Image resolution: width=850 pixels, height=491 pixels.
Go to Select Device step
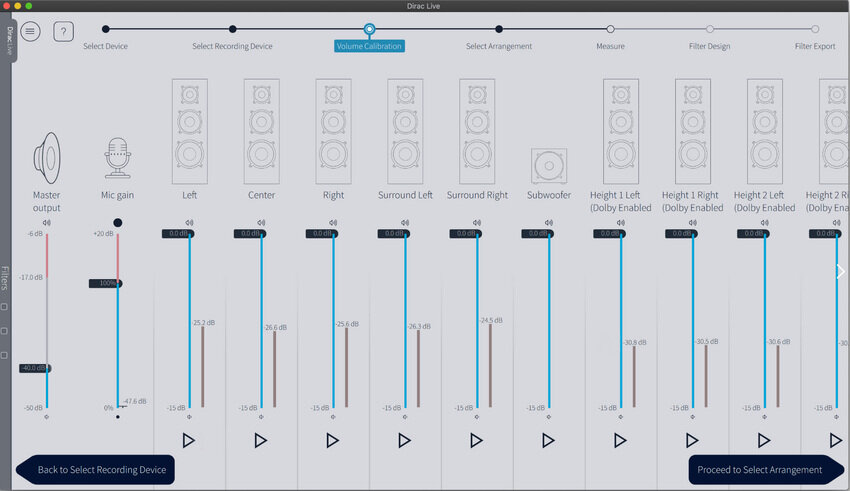106,29
